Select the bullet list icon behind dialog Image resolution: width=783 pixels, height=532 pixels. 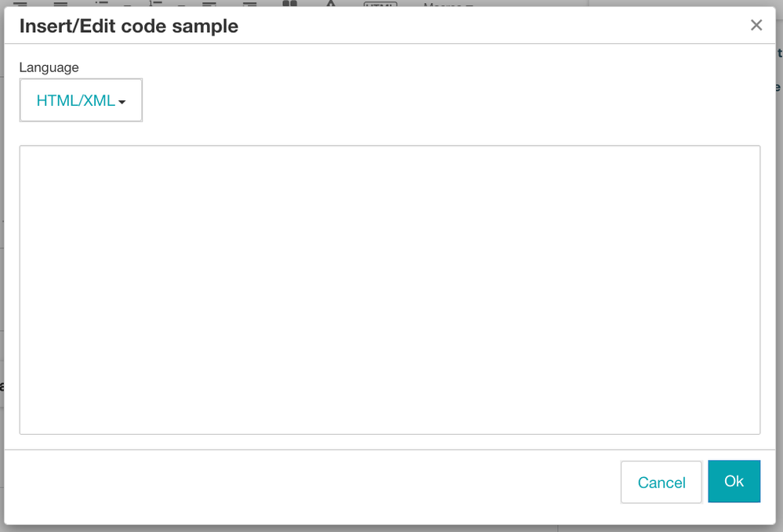(x=101, y=4)
